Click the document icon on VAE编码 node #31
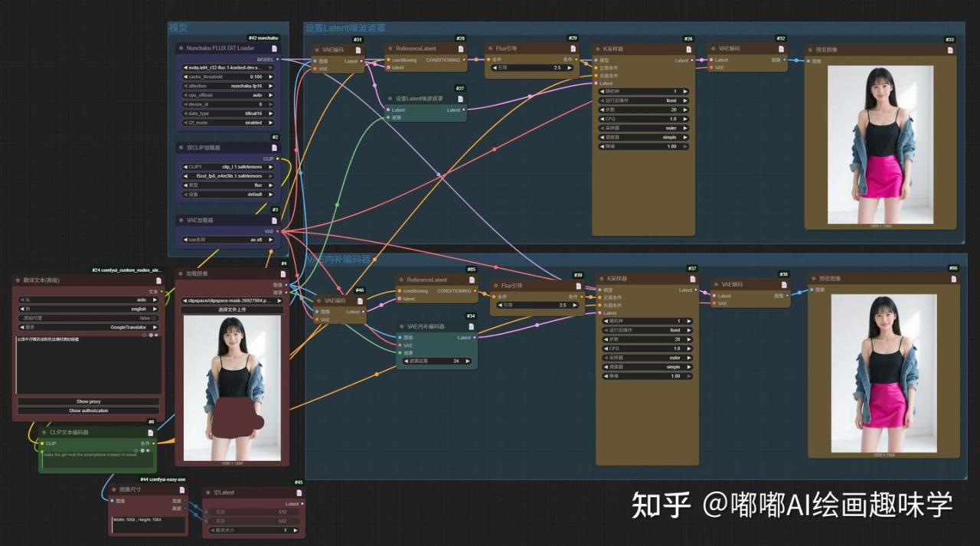The height and width of the screenshot is (546, 980). pos(359,49)
